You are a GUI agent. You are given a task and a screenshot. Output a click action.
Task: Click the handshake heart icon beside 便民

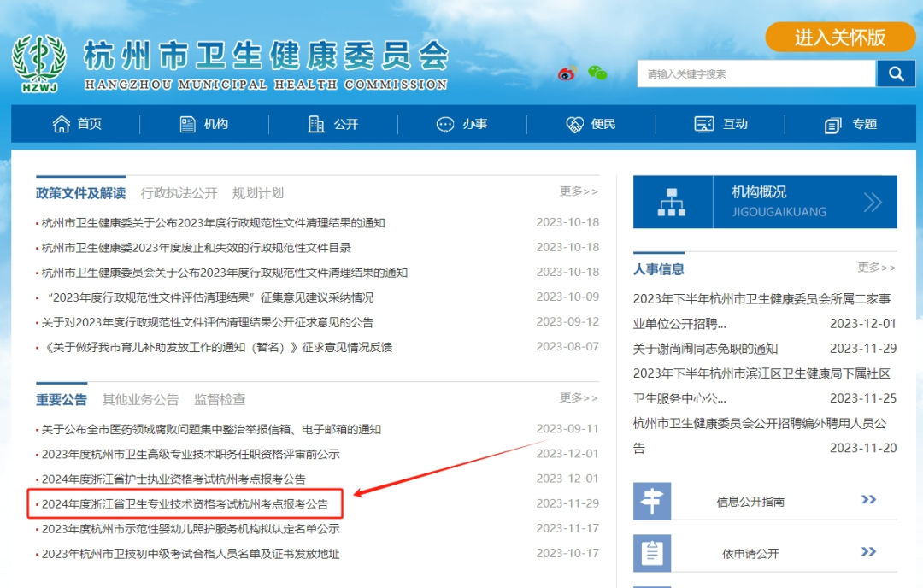pos(574,124)
